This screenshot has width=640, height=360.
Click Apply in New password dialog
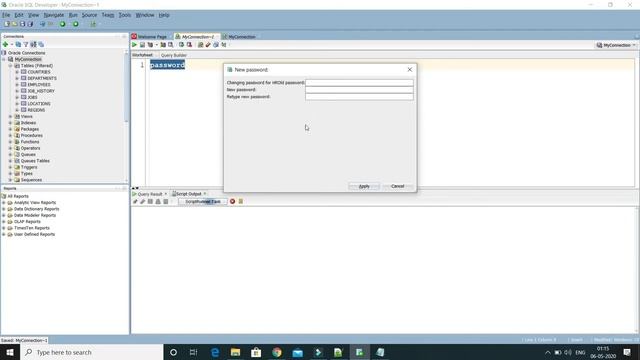point(364,186)
